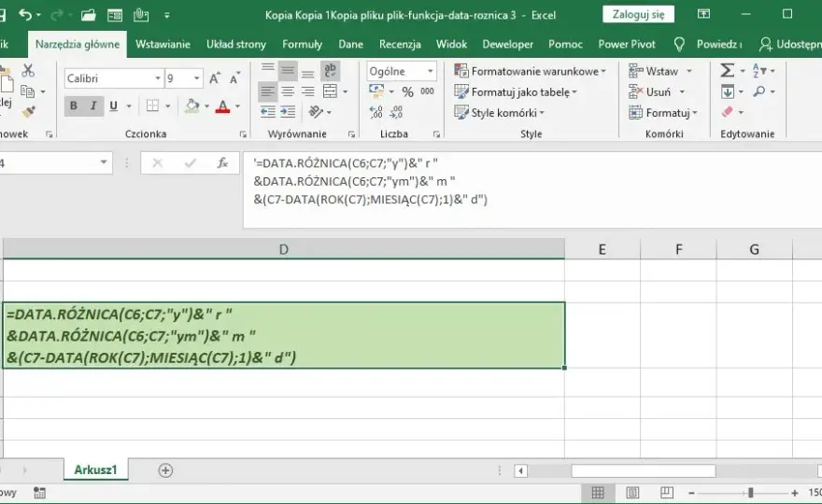
Task: Click Decrease Decimal icon
Action: (x=396, y=112)
